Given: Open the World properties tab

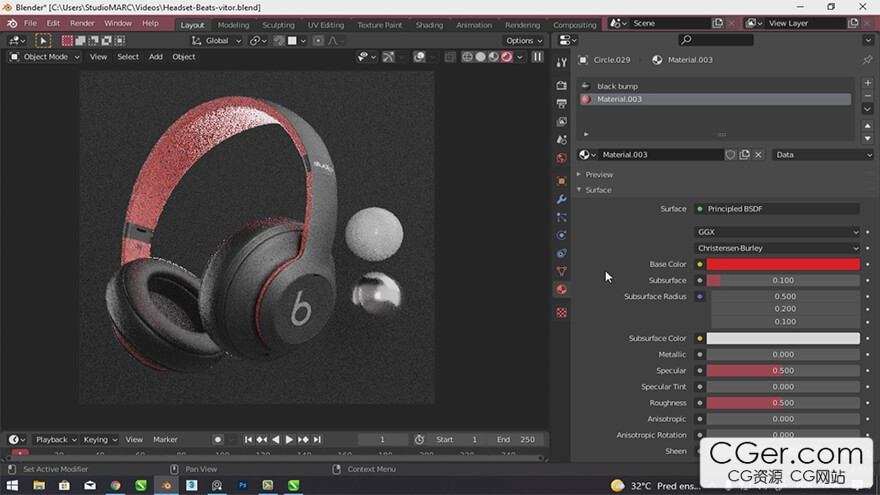Looking at the screenshot, I should tap(561, 158).
